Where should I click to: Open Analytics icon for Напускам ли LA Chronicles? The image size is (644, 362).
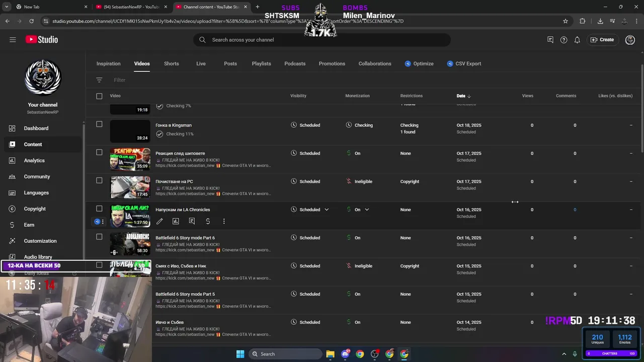point(176,221)
